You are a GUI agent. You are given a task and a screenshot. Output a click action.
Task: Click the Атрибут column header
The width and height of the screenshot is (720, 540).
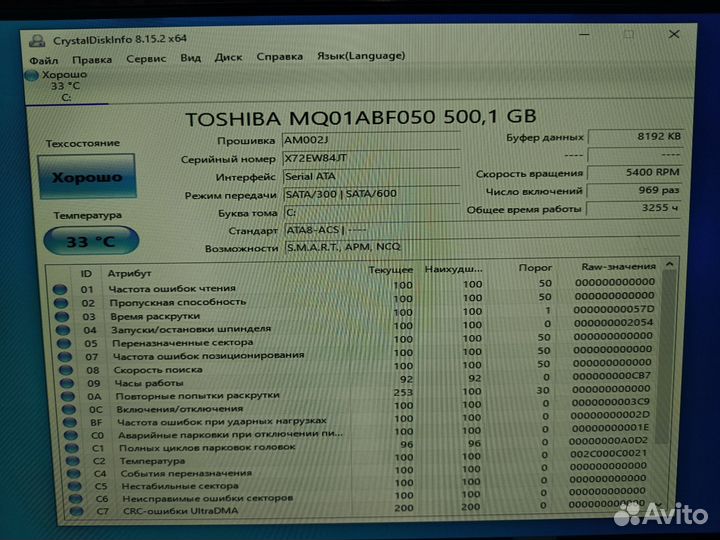pyautogui.click(x=129, y=273)
